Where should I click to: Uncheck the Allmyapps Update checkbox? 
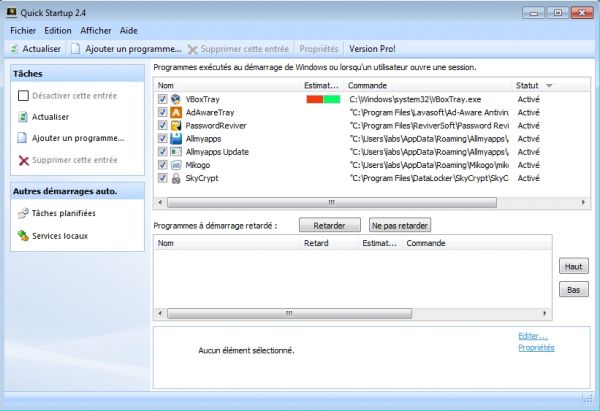163,152
